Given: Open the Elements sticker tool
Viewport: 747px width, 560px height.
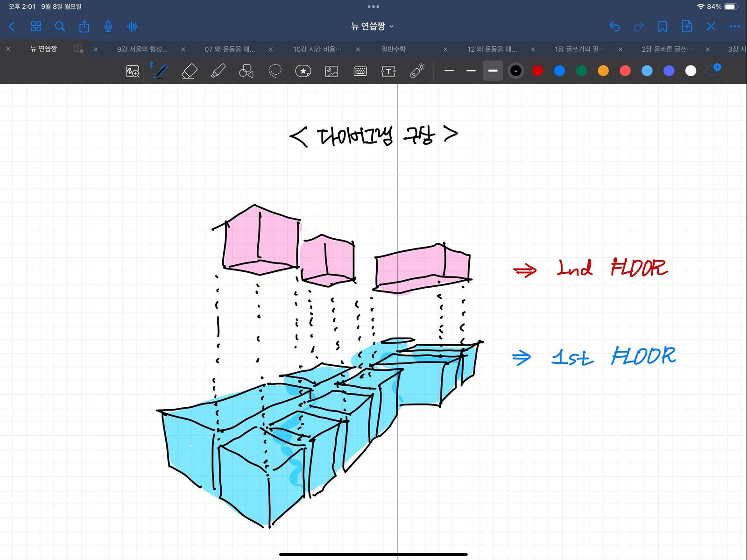Looking at the screenshot, I should [x=303, y=71].
